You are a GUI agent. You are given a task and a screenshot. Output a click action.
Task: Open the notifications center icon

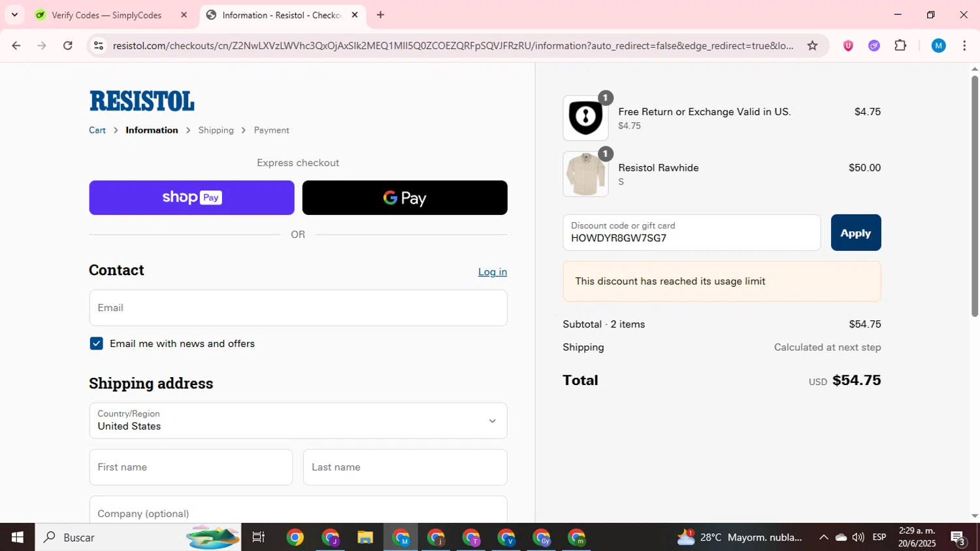958,538
